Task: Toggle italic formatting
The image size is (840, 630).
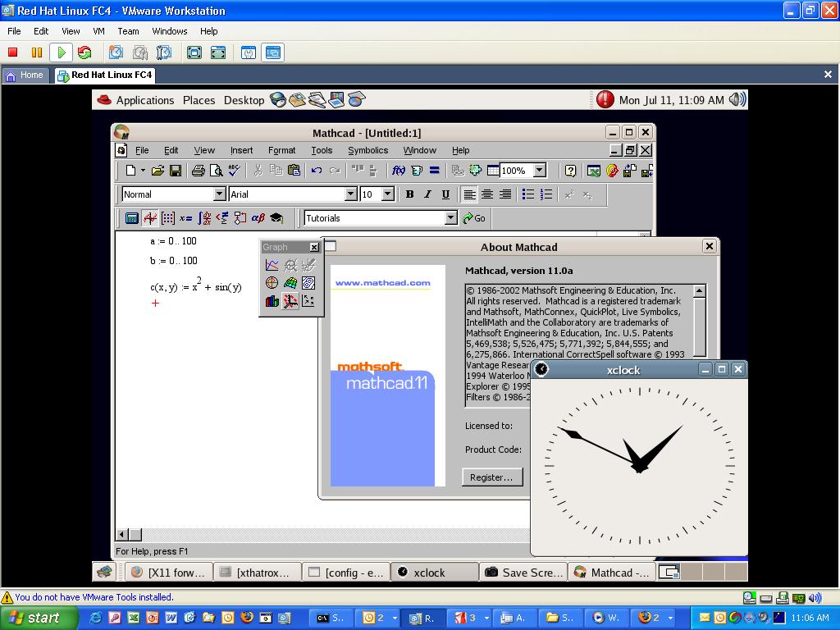Action: point(427,194)
